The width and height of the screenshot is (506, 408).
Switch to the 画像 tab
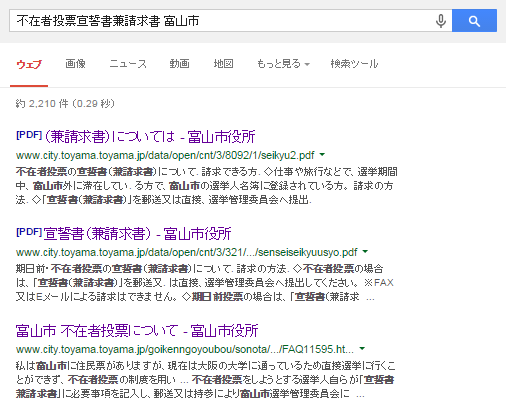pos(75,63)
